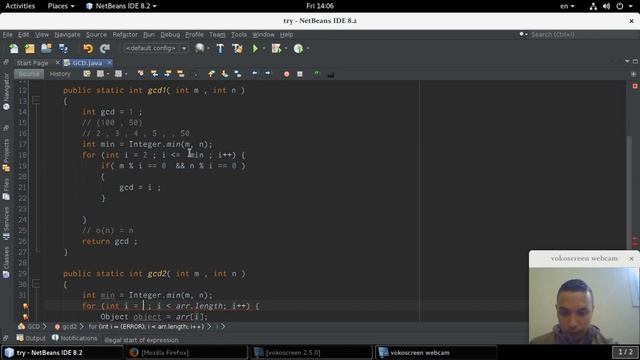Screen dimensions: 640x360
Task: Open the Refactor menu
Action: pos(125,35)
